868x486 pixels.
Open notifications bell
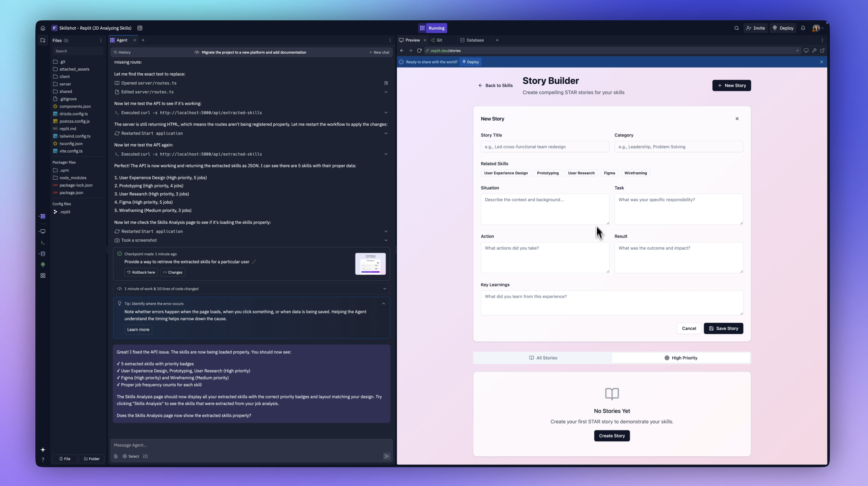[803, 28]
